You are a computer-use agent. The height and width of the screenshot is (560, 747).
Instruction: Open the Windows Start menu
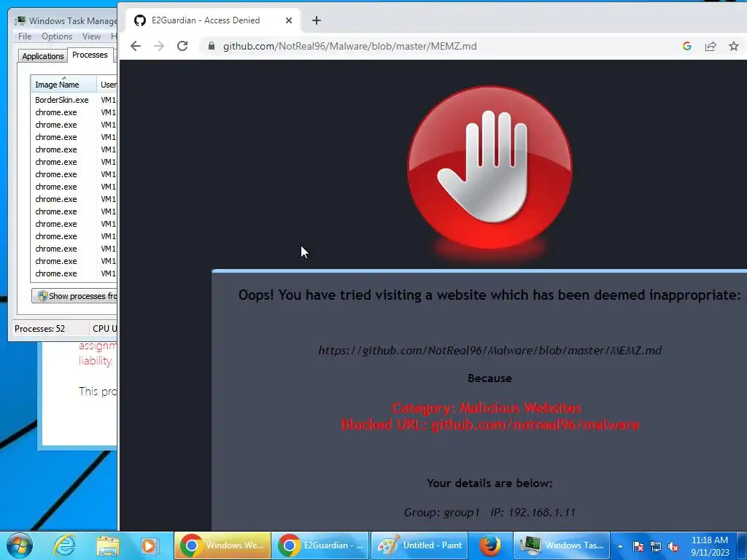click(x=20, y=545)
